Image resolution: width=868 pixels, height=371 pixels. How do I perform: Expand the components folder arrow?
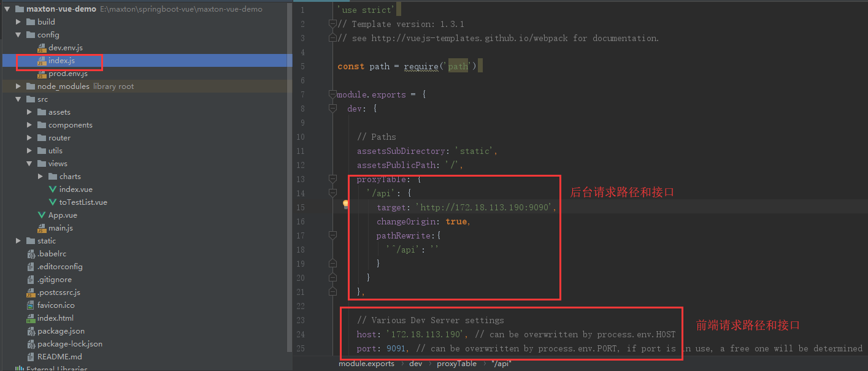(29, 125)
